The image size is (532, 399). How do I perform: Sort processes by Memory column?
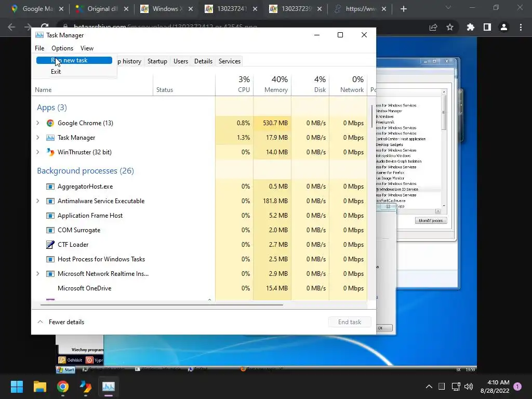272,84
